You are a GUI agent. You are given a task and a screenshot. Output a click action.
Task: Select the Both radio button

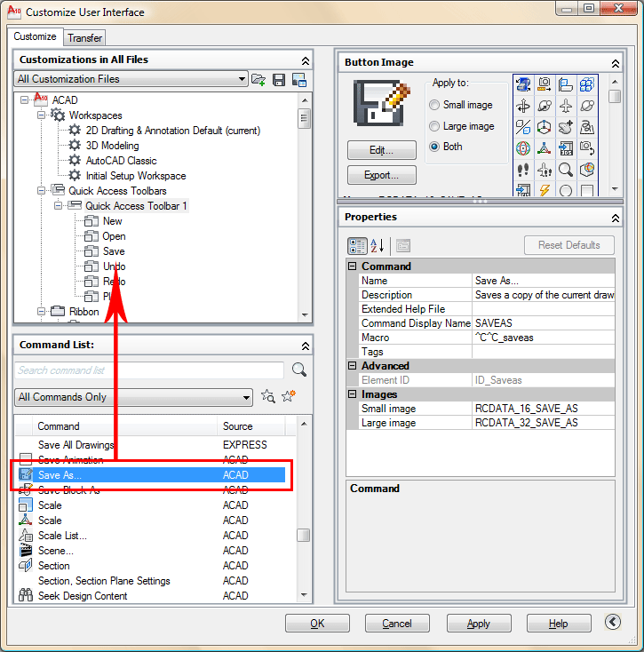point(434,147)
